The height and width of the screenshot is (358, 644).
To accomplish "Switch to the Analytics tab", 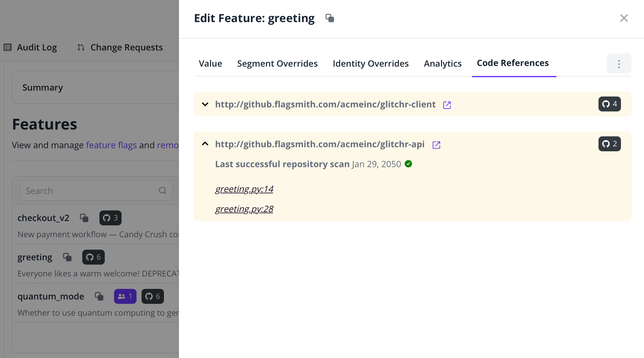I will click(x=443, y=64).
